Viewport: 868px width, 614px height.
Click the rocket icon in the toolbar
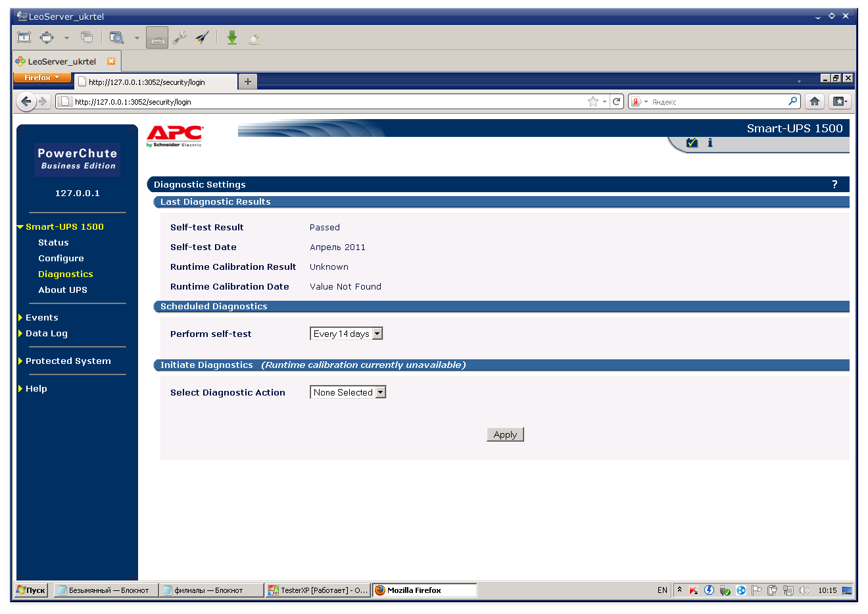tap(202, 38)
